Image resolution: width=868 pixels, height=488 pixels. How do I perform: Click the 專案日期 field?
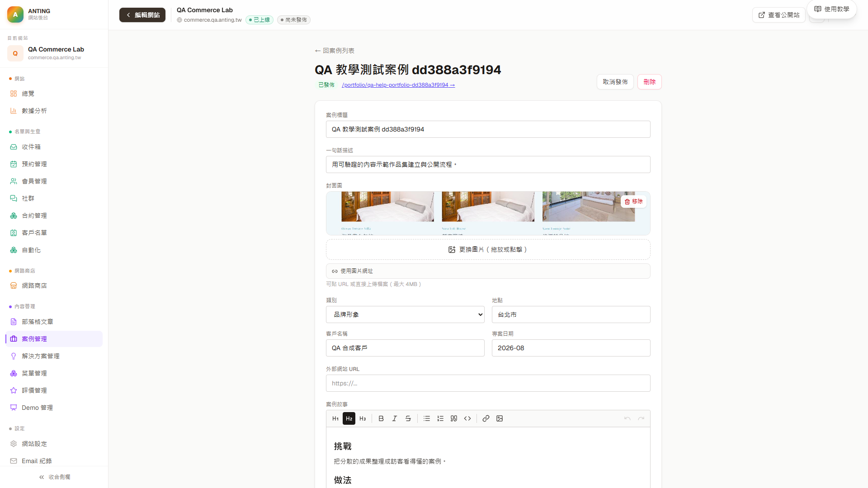point(571,348)
